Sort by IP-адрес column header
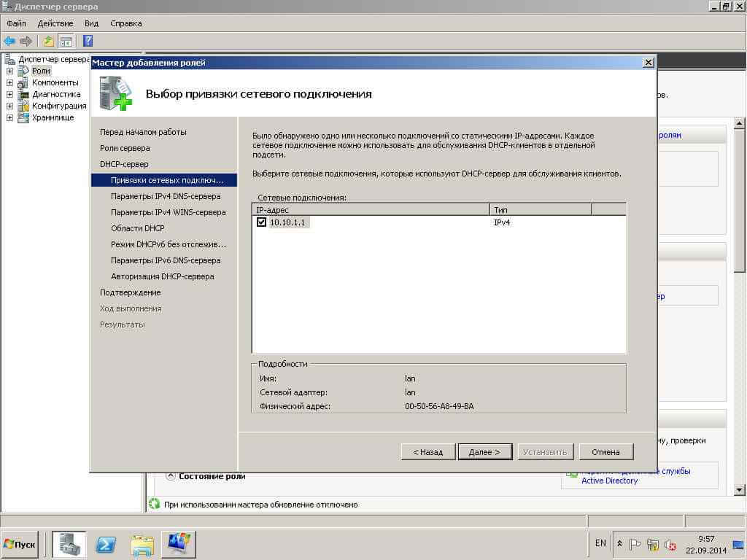Viewport: 747px width, 560px height. tap(370, 209)
